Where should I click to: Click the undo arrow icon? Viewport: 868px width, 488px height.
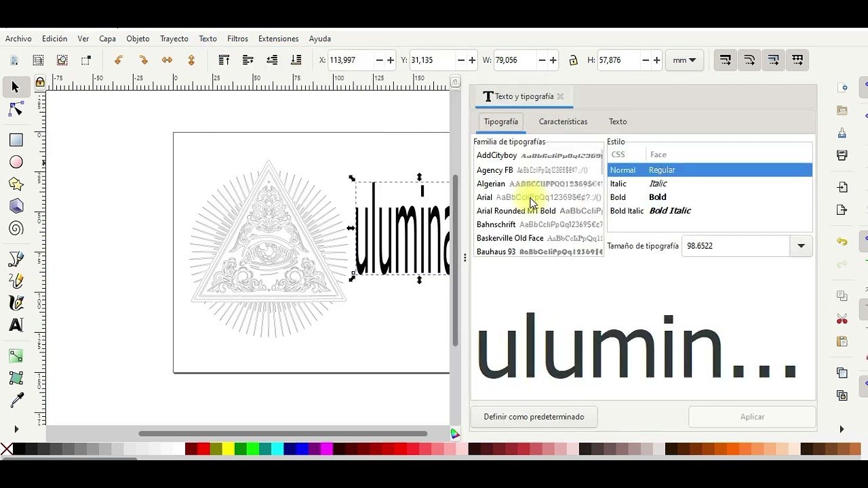pos(842,241)
